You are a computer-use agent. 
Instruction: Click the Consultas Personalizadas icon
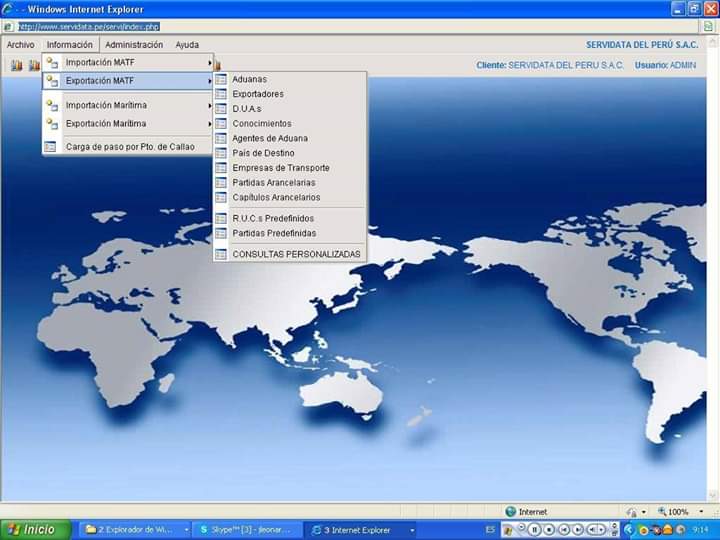[x=220, y=255]
